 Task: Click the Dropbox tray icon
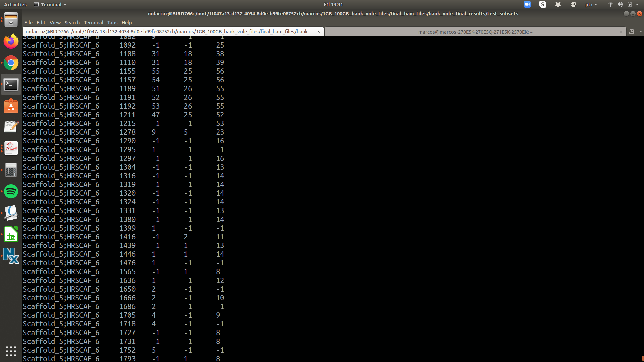pyautogui.click(x=558, y=4)
